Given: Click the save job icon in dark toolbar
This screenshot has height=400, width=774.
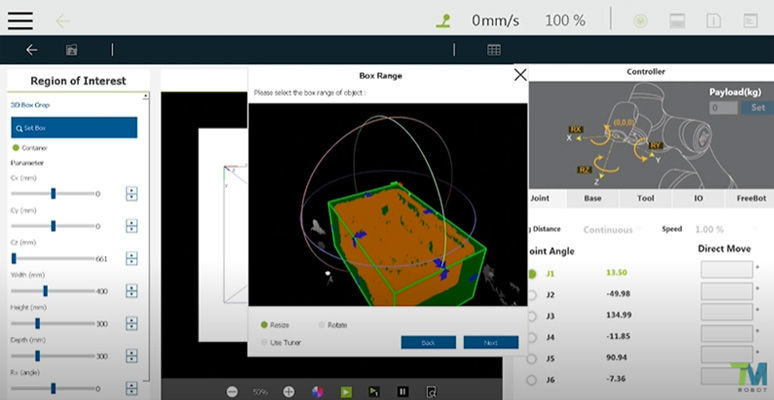Looking at the screenshot, I should tap(72, 49).
